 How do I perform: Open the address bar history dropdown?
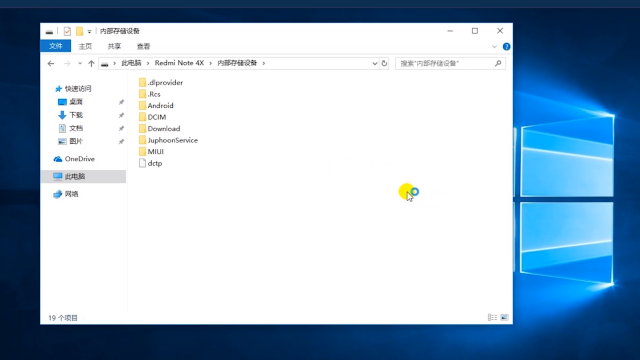[374, 63]
